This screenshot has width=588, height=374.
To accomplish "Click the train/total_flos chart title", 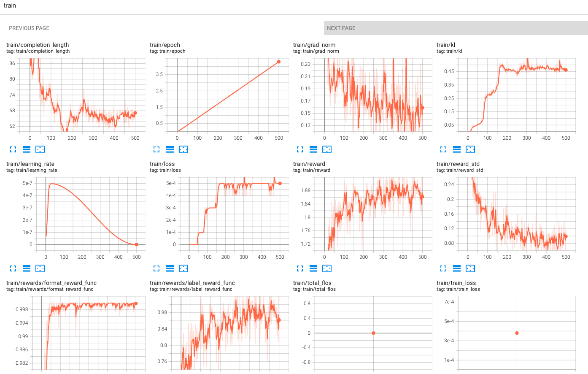I will 312,283.
